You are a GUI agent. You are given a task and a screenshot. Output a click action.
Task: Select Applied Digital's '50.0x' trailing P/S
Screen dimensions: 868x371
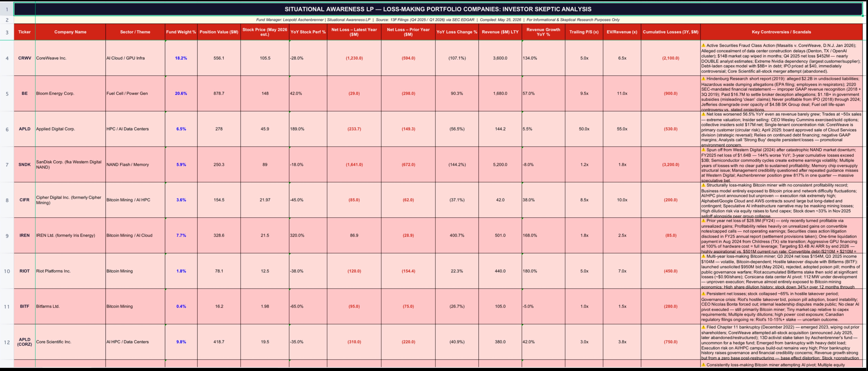click(x=584, y=129)
